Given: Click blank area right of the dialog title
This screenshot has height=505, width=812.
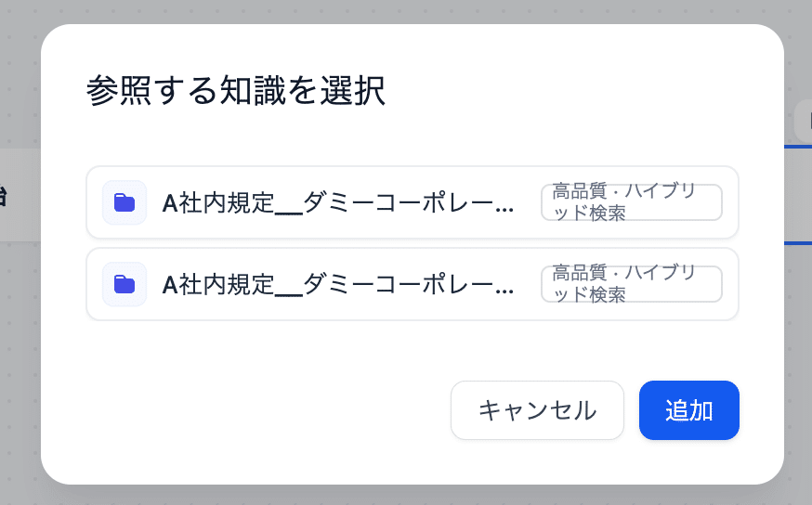Looking at the screenshot, I should click(x=576, y=93).
